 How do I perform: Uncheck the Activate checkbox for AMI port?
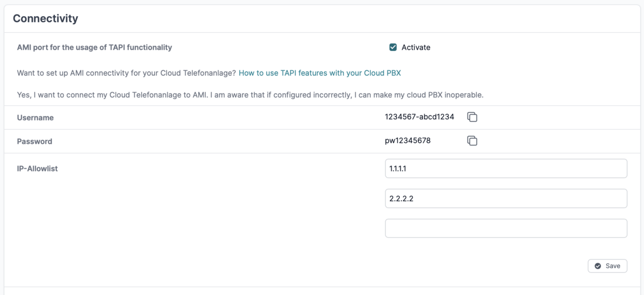393,47
